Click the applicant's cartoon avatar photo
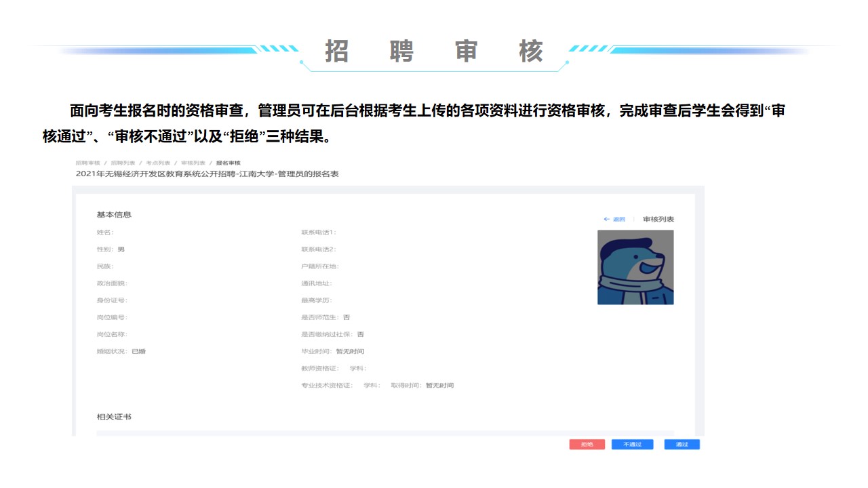Viewport: 868px width, 488px height. point(635,267)
